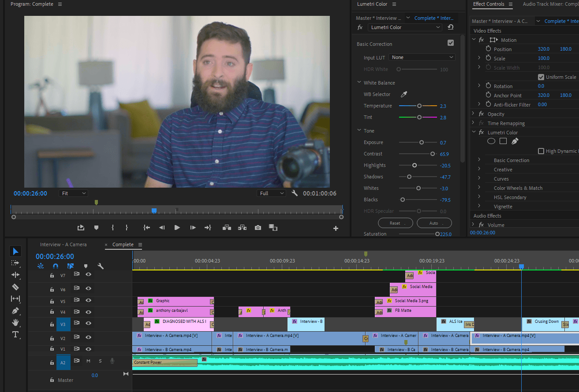The width and height of the screenshot is (579, 392).
Task: Select the Track Select Forward tool
Action: [15, 263]
